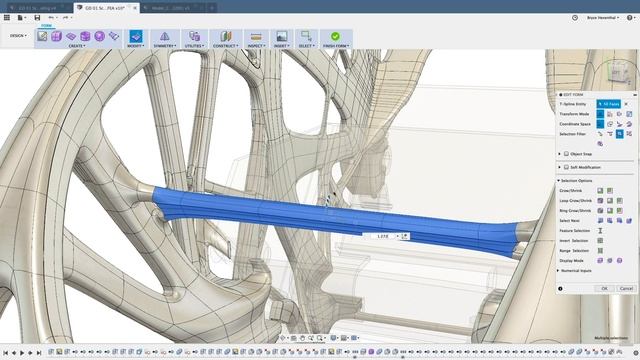This screenshot has height=360, width=640.
Task: Select the Plane form tool
Action: pyautogui.click(x=71, y=36)
